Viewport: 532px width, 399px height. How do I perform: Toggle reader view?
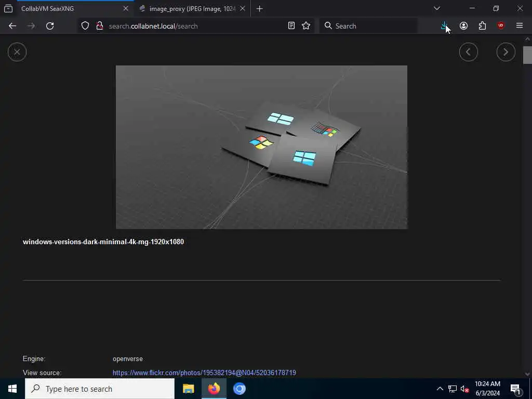click(x=291, y=26)
